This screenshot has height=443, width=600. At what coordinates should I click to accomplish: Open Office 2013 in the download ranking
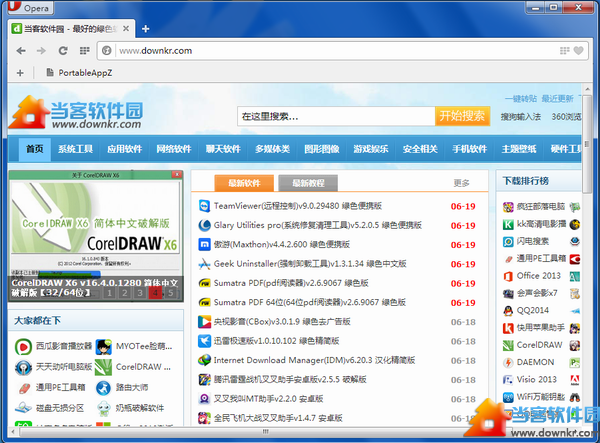tap(538, 276)
